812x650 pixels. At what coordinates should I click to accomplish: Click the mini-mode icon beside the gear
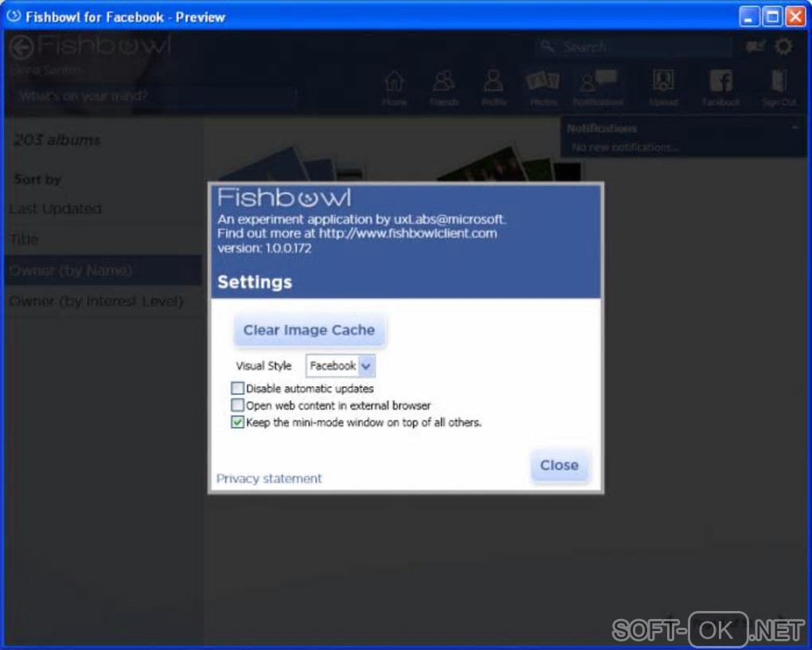(755, 47)
